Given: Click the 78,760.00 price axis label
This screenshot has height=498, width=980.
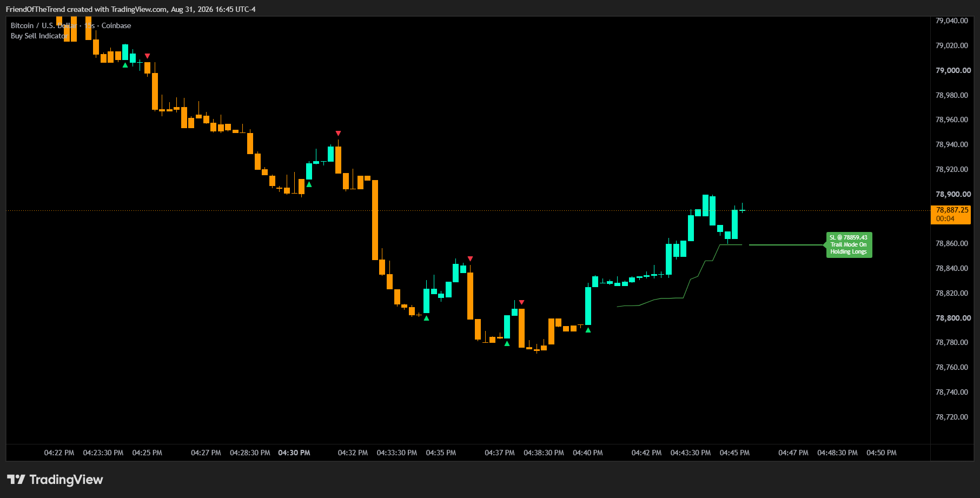Looking at the screenshot, I should pos(952,367).
